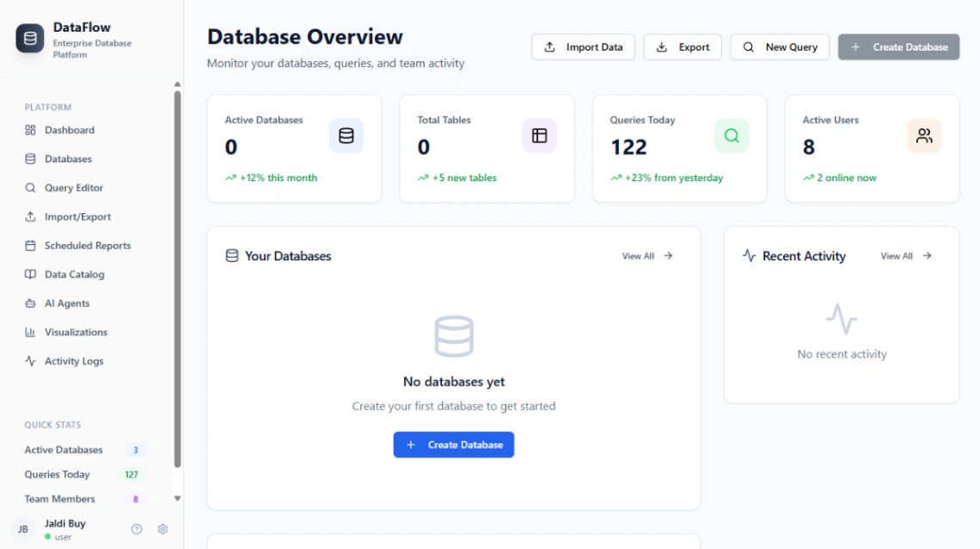
Task: Click the '+12% this month' trend text
Action: [x=279, y=177]
